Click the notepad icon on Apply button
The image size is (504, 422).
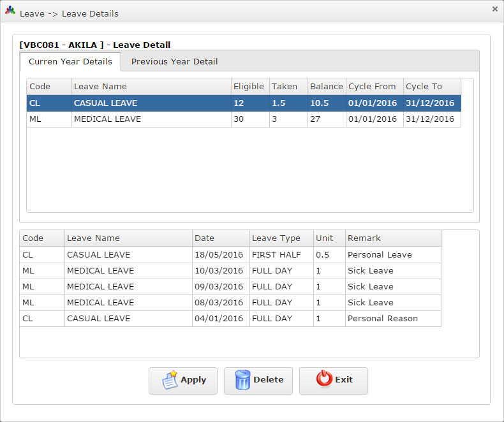(169, 380)
